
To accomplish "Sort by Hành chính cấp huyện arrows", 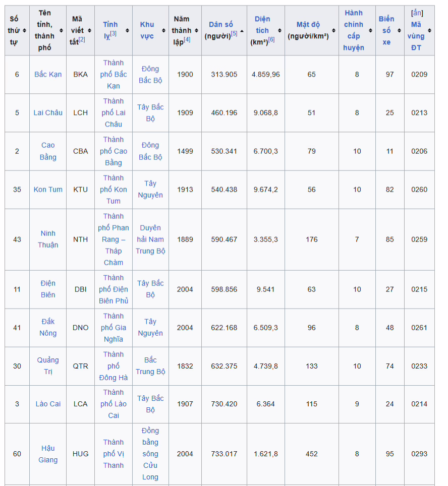I will pos(371,30).
